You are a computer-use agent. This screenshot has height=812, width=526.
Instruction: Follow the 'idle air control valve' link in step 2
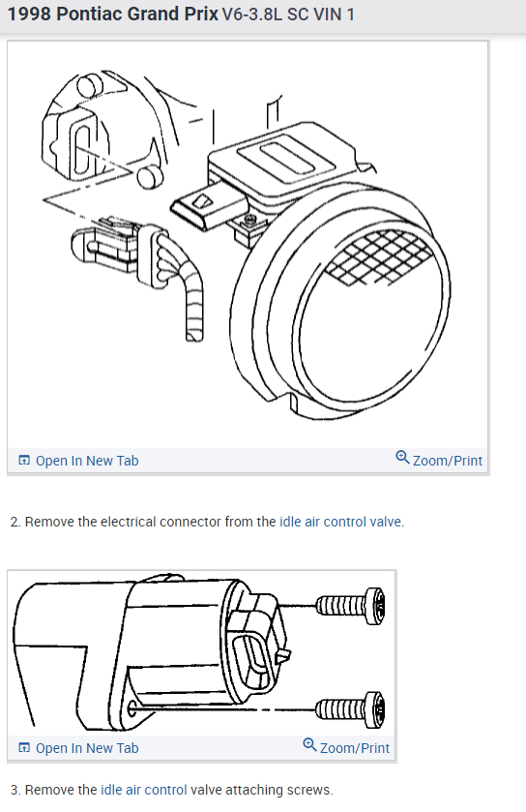click(340, 522)
